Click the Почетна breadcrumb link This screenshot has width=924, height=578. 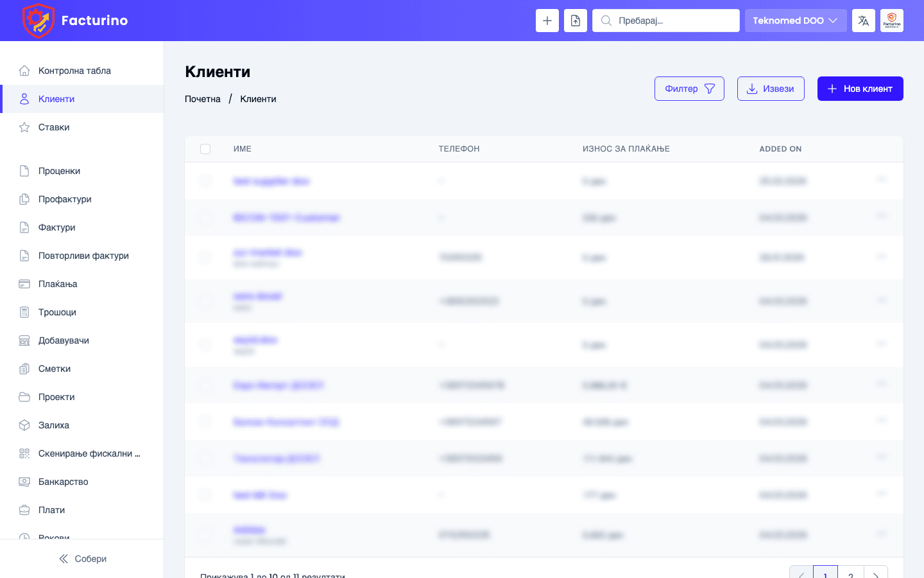click(x=203, y=99)
